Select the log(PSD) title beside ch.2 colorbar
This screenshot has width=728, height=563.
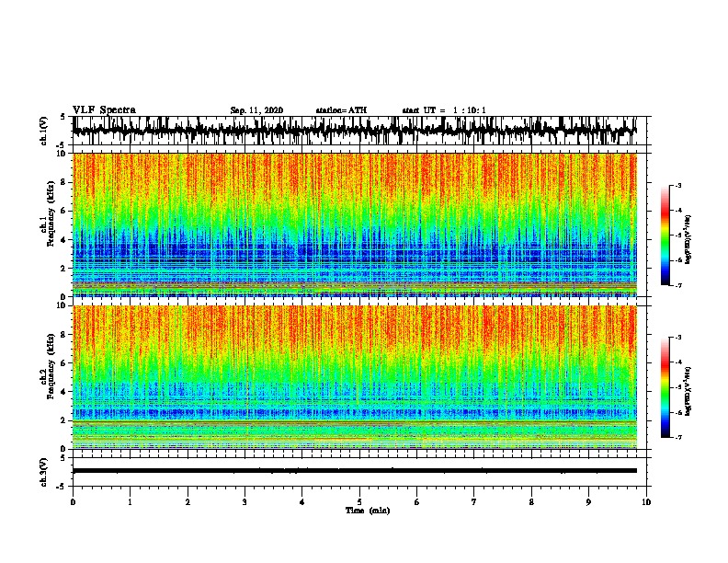[688, 391]
